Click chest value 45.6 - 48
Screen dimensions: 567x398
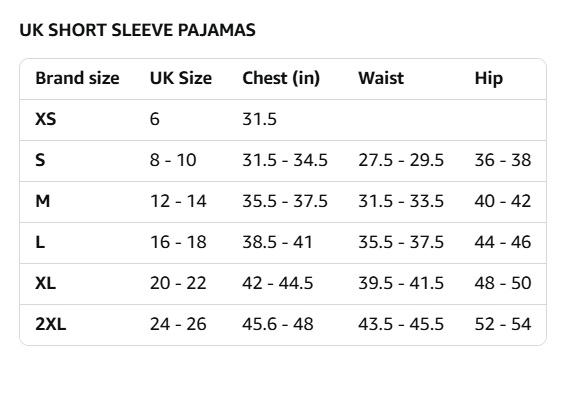pyautogui.click(x=278, y=324)
